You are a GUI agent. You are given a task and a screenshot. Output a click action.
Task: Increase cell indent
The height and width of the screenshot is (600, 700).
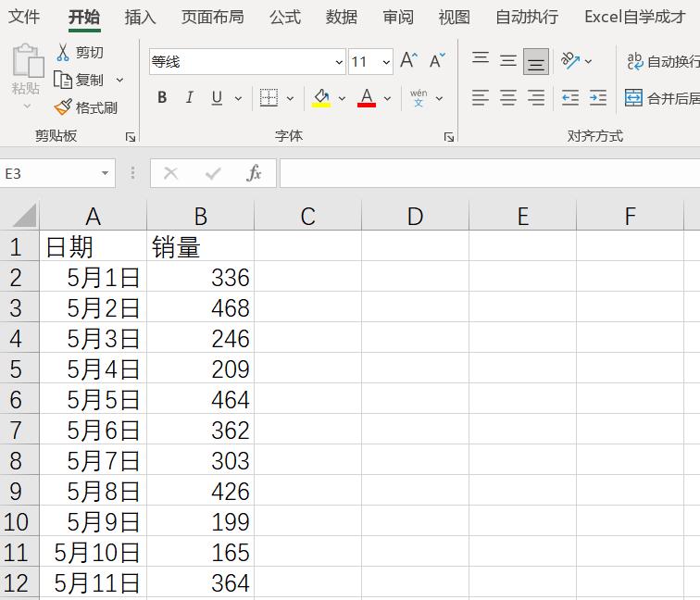click(x=598, y=98)
